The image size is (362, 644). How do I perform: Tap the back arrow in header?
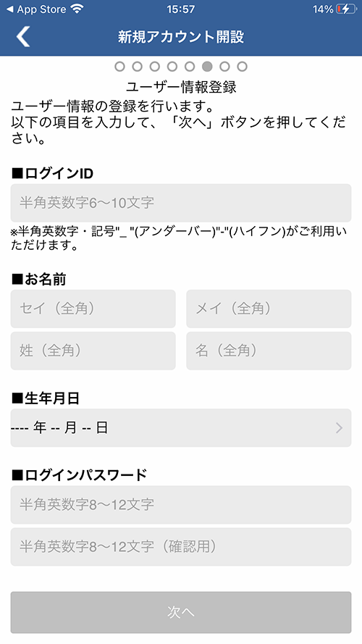tap(23, 36)
